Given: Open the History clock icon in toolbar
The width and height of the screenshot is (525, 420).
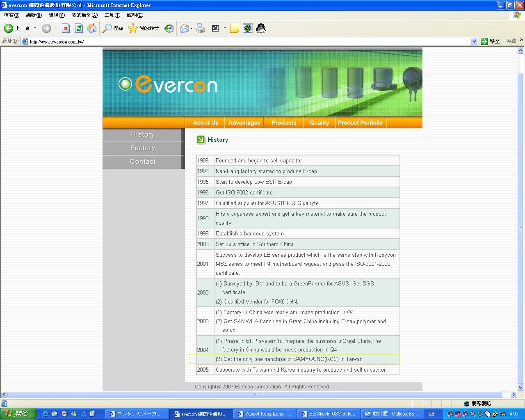Looking at the screenshot, I should (169, 28).
